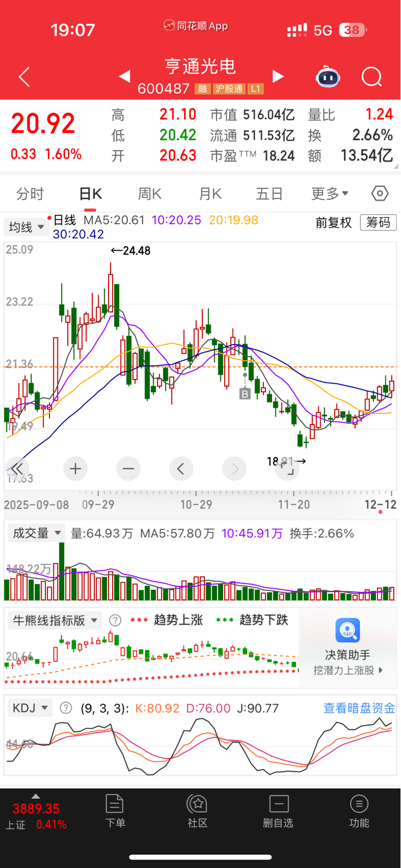Image resolution: width=401 pixels, height=868 pixels.
Task: Tap the B buy marker on chart
Action: tap(245, 394)
